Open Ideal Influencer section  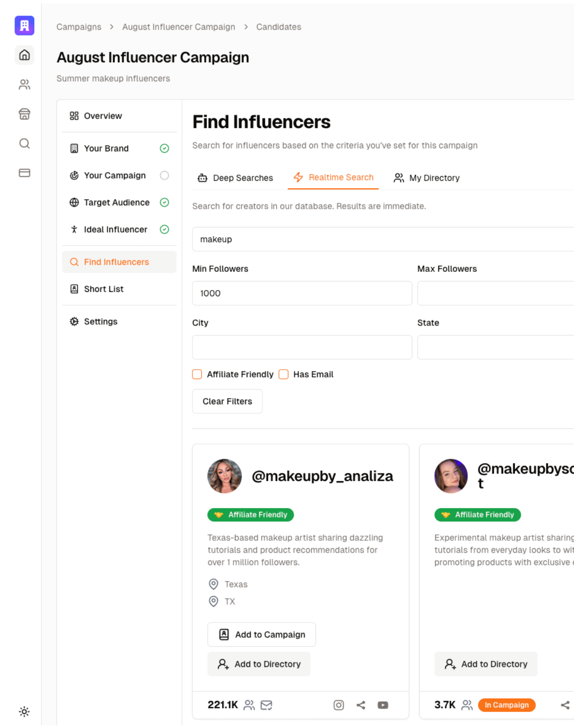[119, 230]
